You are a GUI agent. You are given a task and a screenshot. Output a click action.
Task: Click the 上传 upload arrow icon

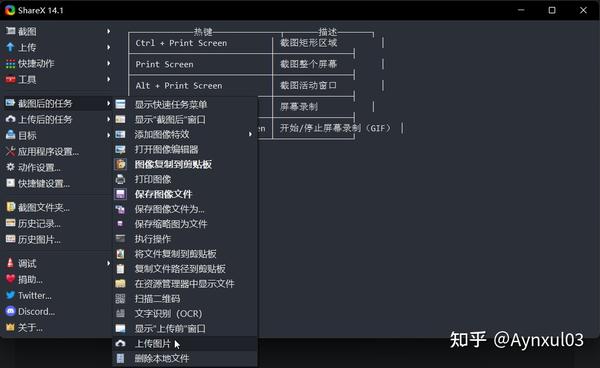click(10, 47)
